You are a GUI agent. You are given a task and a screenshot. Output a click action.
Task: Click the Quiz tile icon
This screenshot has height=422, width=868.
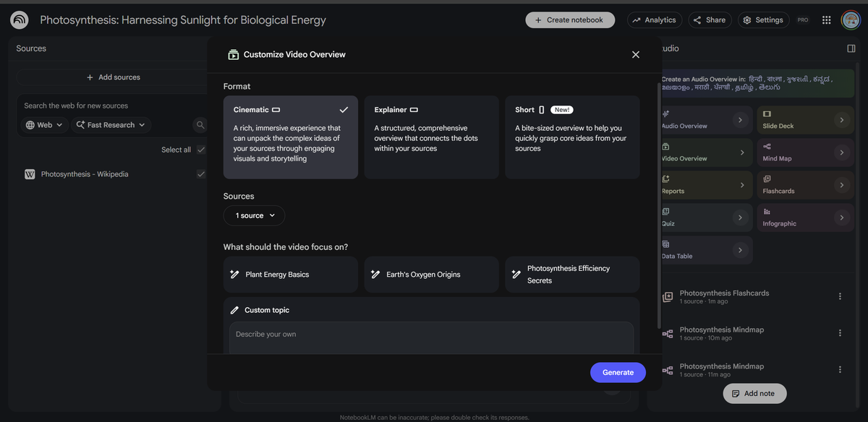click(x=665, y=211)
